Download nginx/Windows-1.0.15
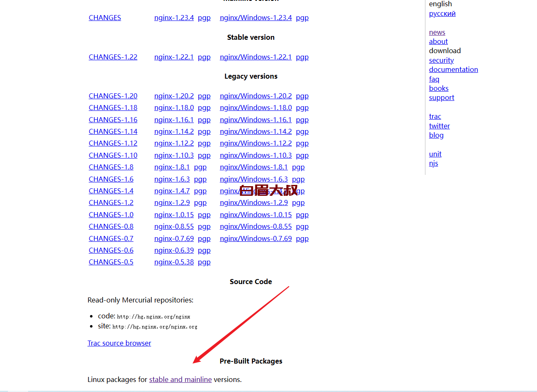This screenshot has height=392, width=537. 256,215
